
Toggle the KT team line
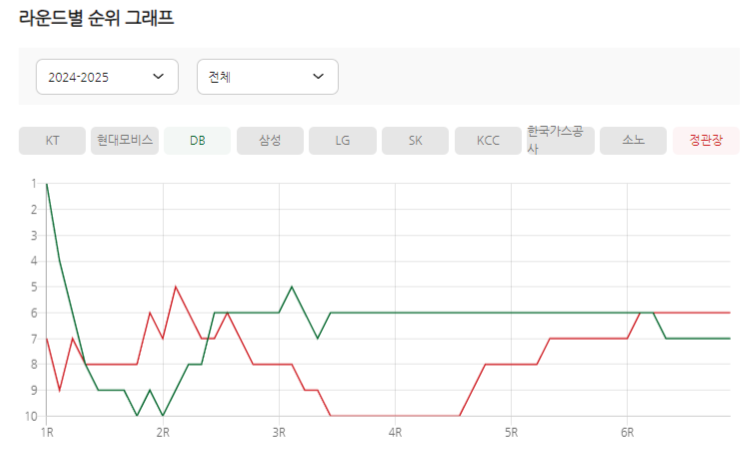[x=52, y=141]
